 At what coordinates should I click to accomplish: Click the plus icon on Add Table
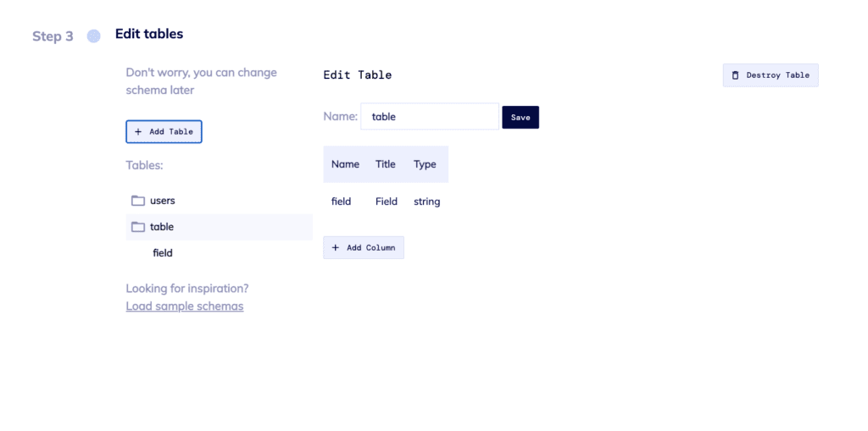[x=138, y=132]
